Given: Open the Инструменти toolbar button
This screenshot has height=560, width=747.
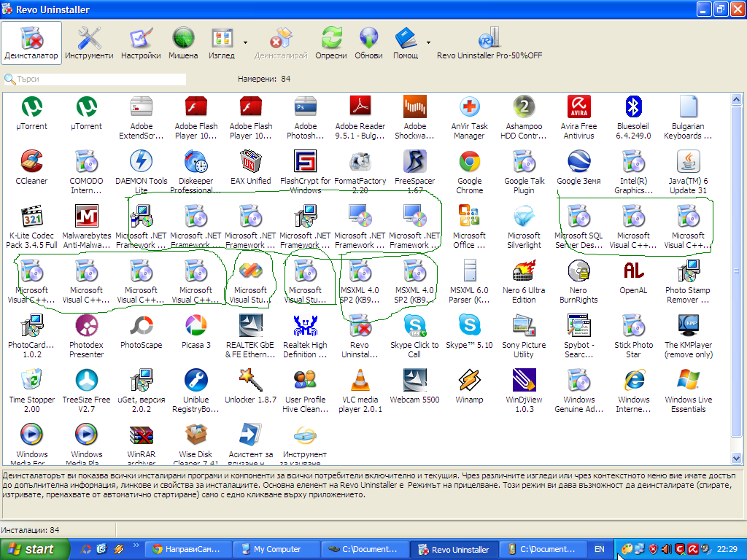Looking at the screenshot, I should (x=89, y=43).
